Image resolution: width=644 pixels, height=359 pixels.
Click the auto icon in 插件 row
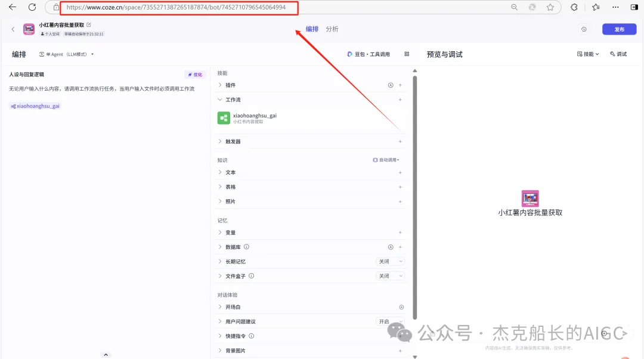point(391,85)
